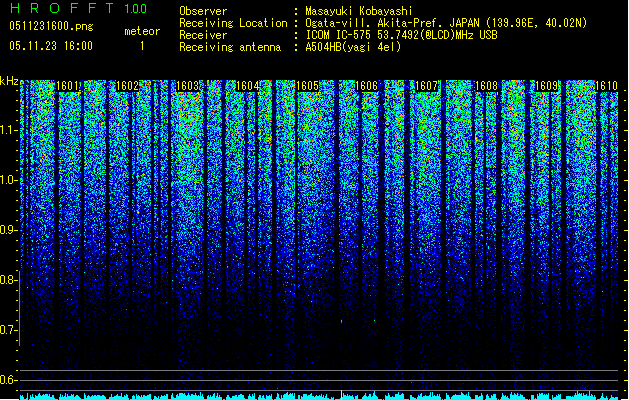Click the 1.1 frequency axis label

(9, 130)
